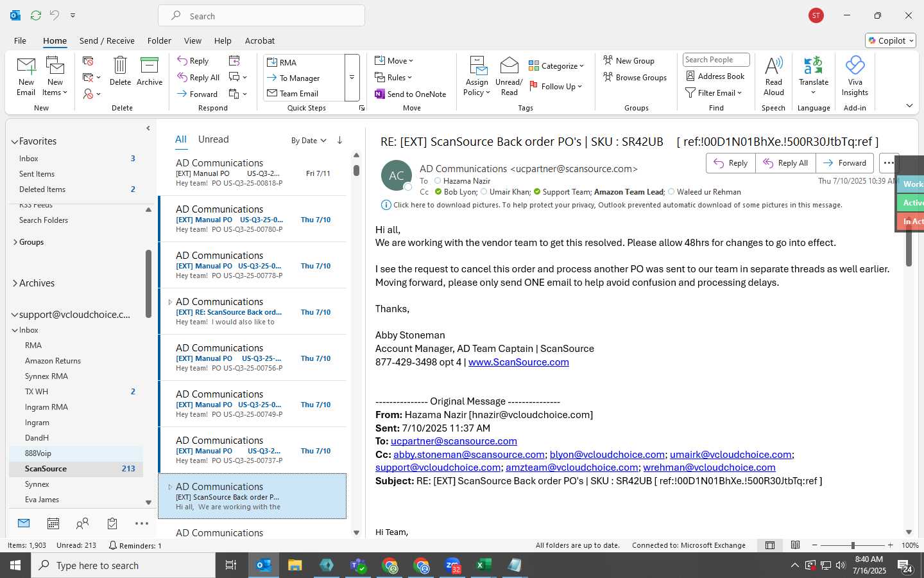This screenshot has height=578, width=924.
Task: Open more actions ellipsis in reading pane
Action: point(889,163)
